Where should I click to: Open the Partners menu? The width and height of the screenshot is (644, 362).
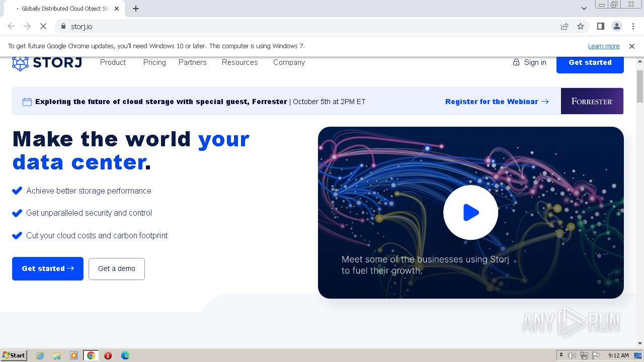pos(192,62)
